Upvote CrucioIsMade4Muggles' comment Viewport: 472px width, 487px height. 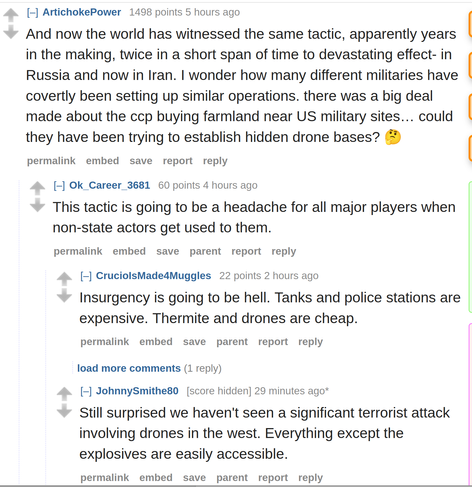[x=64, y=279]
